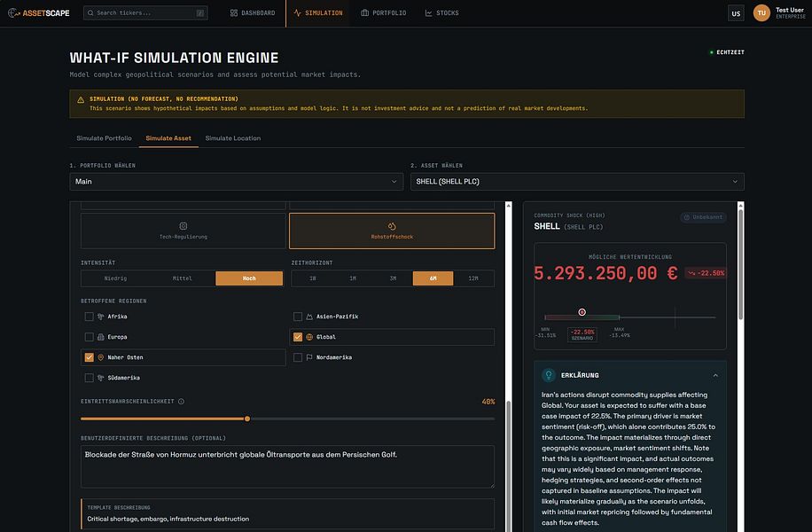Choose the 3M time horizon

click(393, 278)
